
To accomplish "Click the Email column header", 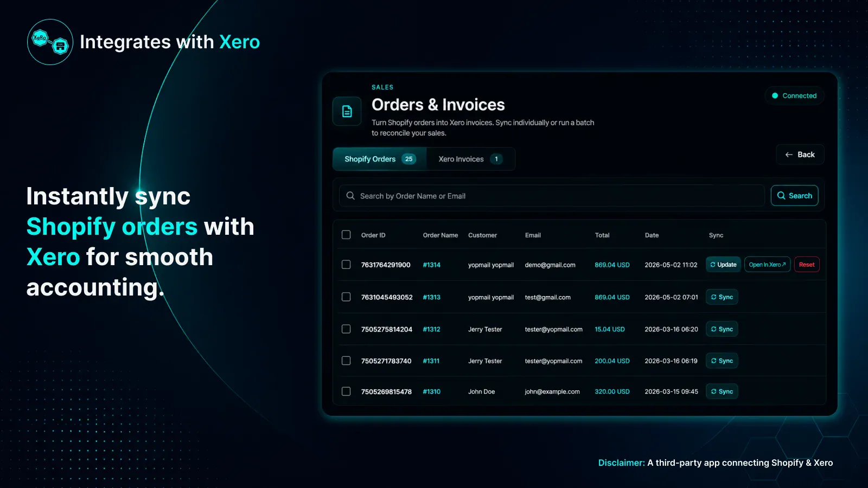I will pos(533,235).
